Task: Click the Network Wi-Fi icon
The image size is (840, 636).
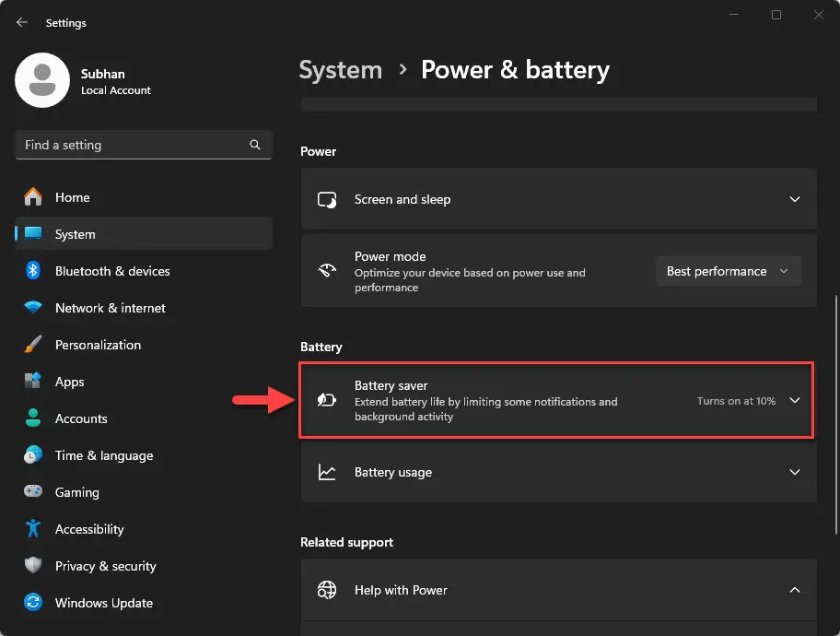Action: coord(33,307)
